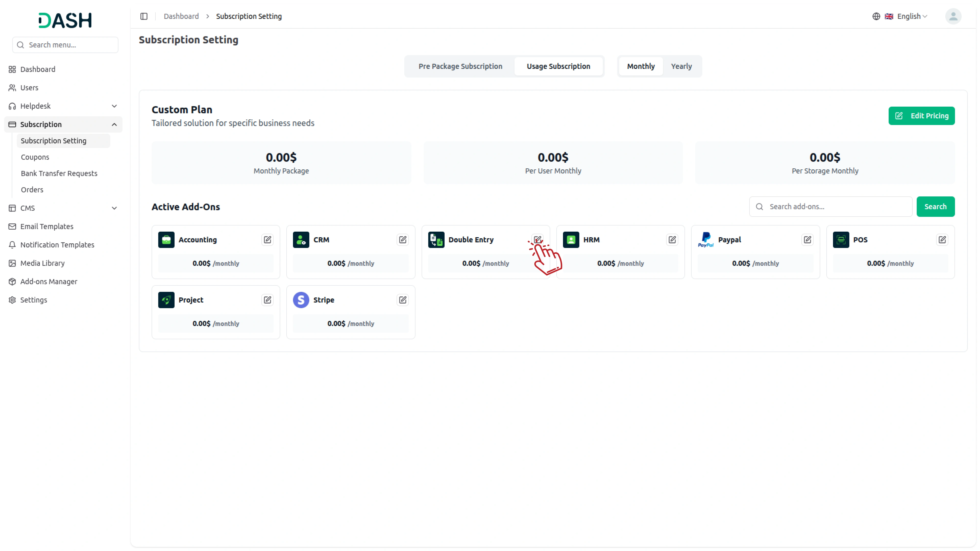The width and height of the screenshot is (980, 551).
Task: Click the edit icon on CRM add-on
Action: click(402, 240)
